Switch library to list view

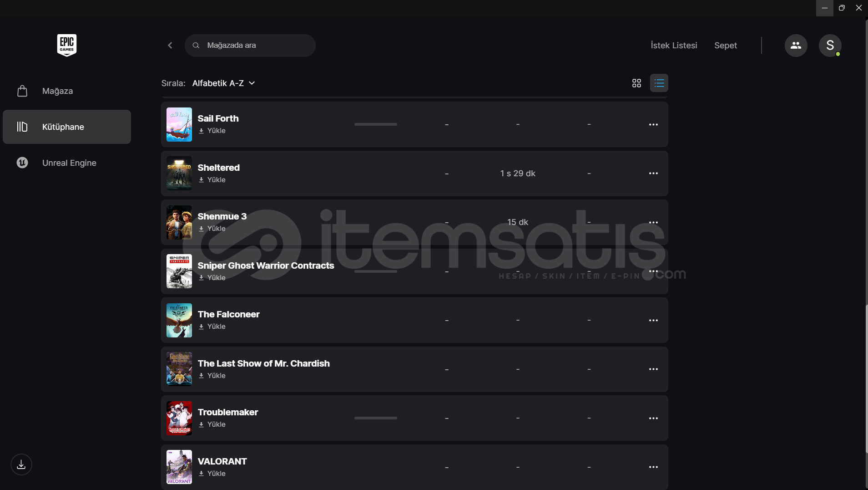click(659, 83)
